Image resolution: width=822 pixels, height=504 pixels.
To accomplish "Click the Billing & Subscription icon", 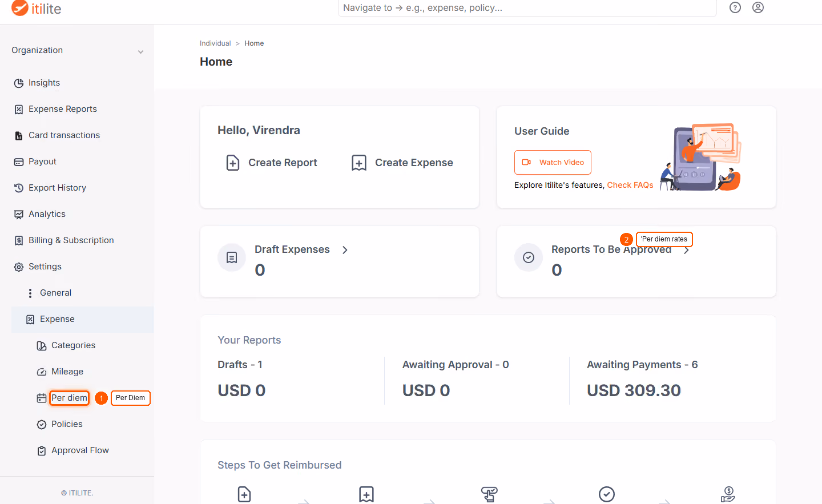I will pyautogui.click(x=19, y=241).
